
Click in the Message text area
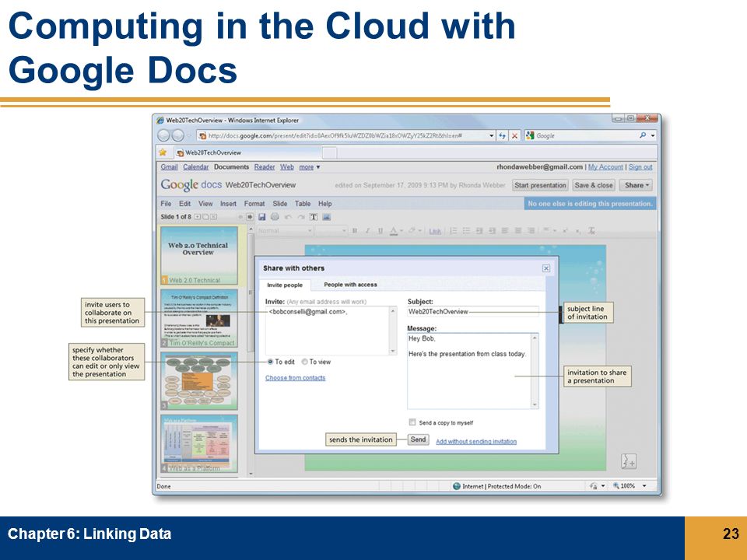click(x=473, y=371)
